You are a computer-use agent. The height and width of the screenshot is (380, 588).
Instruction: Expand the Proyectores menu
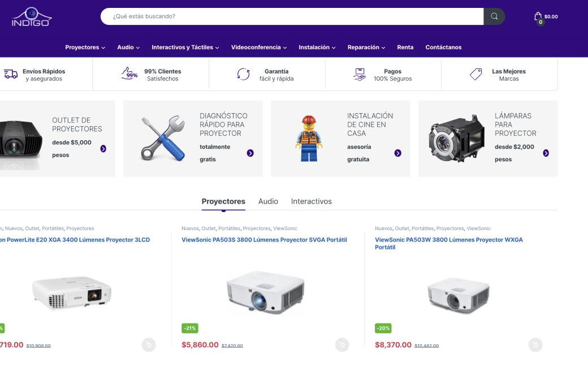[x=85, y=47]
